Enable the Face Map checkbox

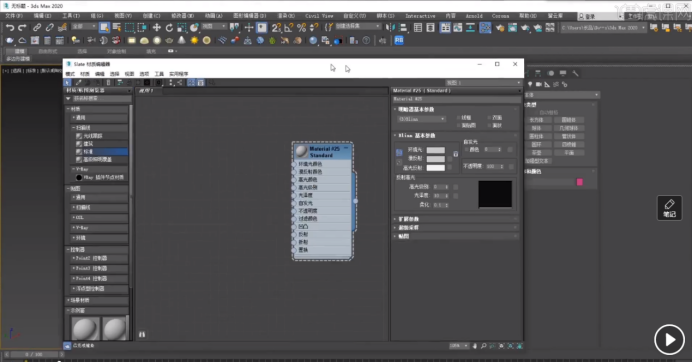459,126
